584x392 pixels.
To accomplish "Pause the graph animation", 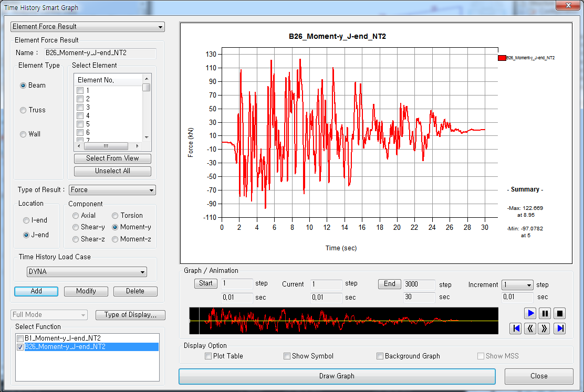I will click(x=545, y=313).
